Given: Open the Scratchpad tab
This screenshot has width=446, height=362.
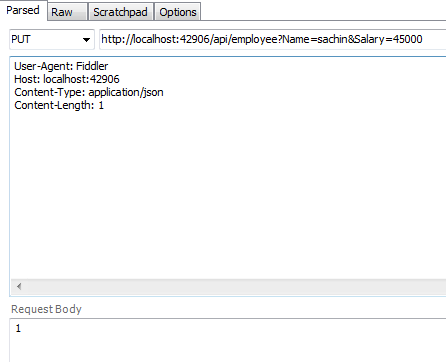Looking at the screenshot, I should pos(120,12).
